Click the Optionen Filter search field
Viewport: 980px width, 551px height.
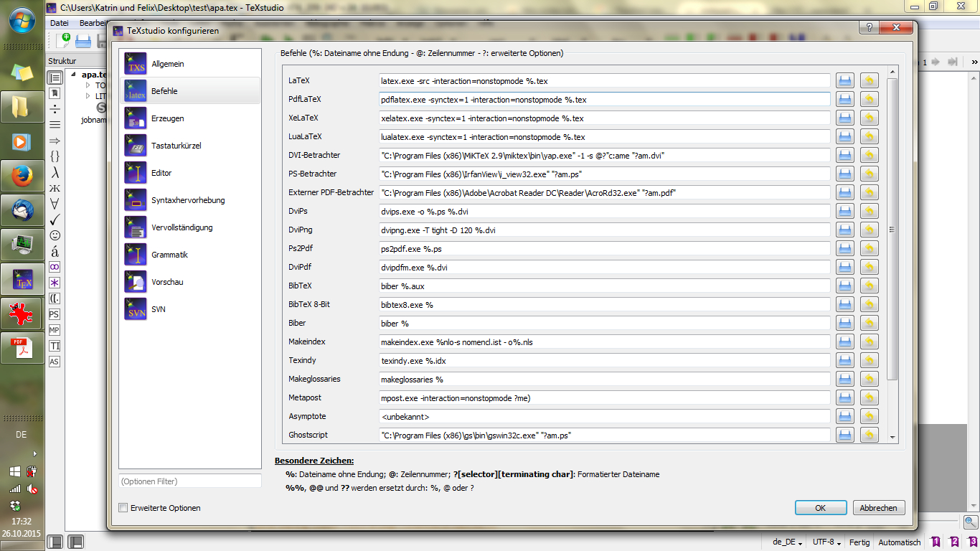tap(190, 481)
